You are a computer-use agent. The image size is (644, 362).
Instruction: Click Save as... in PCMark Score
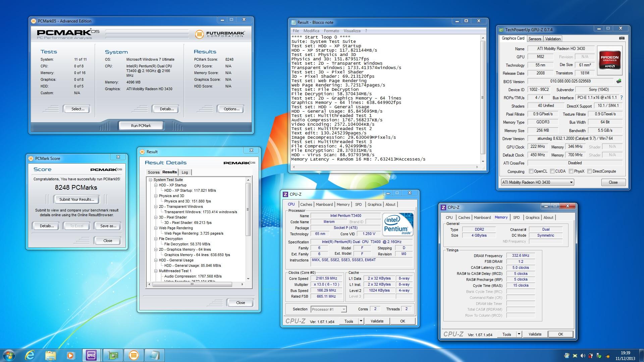108,226
